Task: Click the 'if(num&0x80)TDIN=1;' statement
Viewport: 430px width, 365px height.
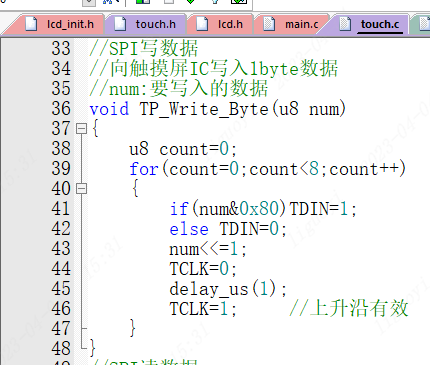Action: pos(263,209)
